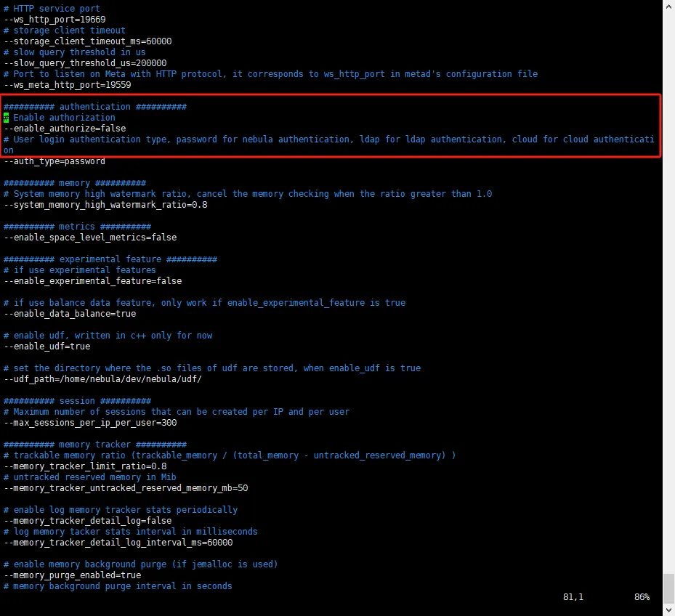Click the metrics section header comment

coord(78,227)
